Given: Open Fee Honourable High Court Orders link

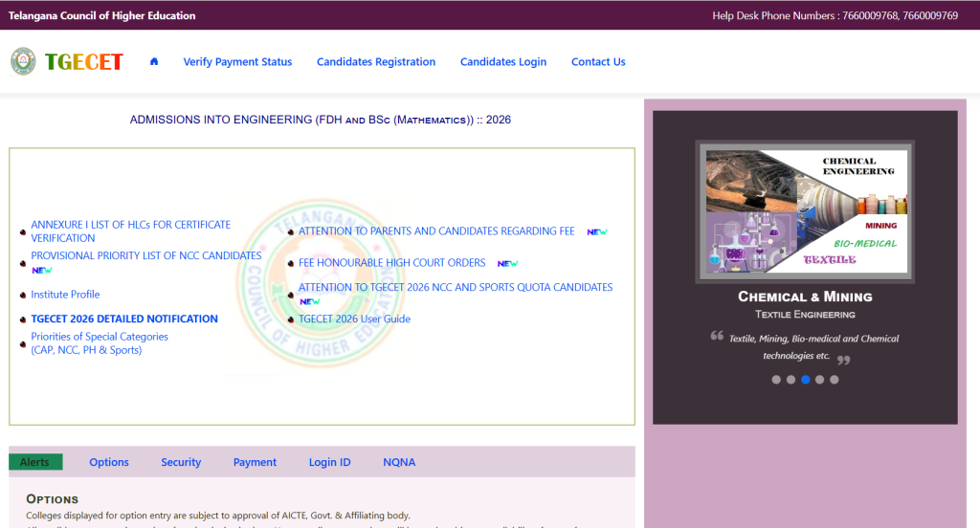Looking at the screenshot, I should [391, 263].
